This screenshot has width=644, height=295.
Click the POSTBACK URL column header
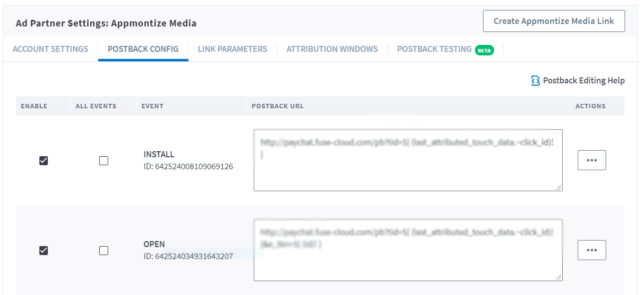tap(278, 106)
